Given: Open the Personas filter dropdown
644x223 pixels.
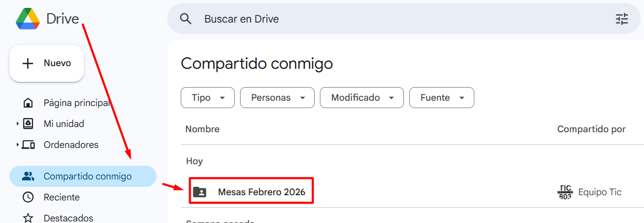Looking at the screenshot, I should click(277, 98).
